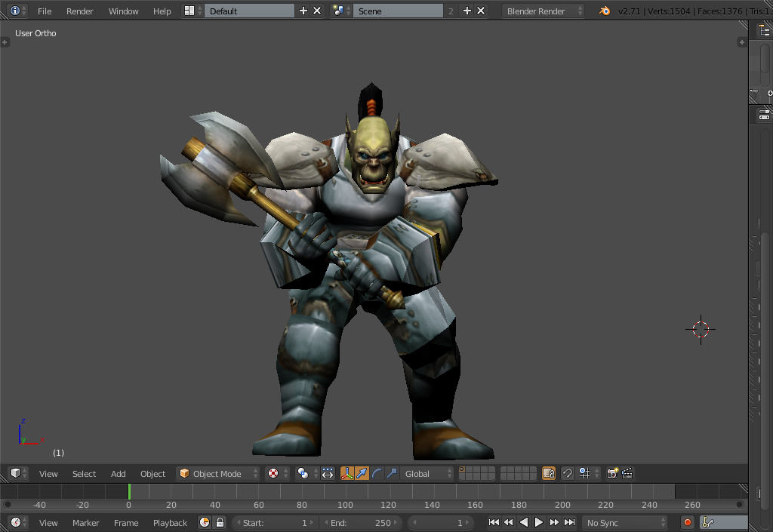This screenshot has height=532, width=773.
Task: Open the Marker menu
Action: (x=86, y=522)
